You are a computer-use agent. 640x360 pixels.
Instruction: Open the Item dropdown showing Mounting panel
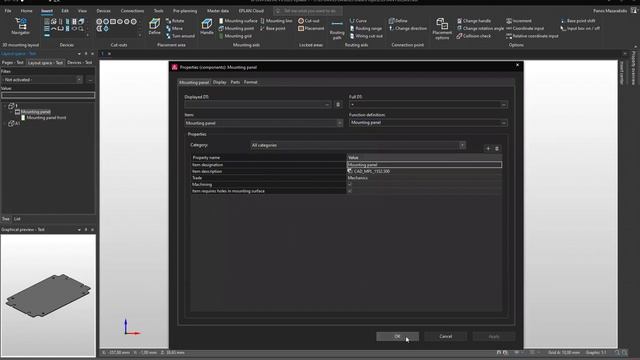(340, 123)
